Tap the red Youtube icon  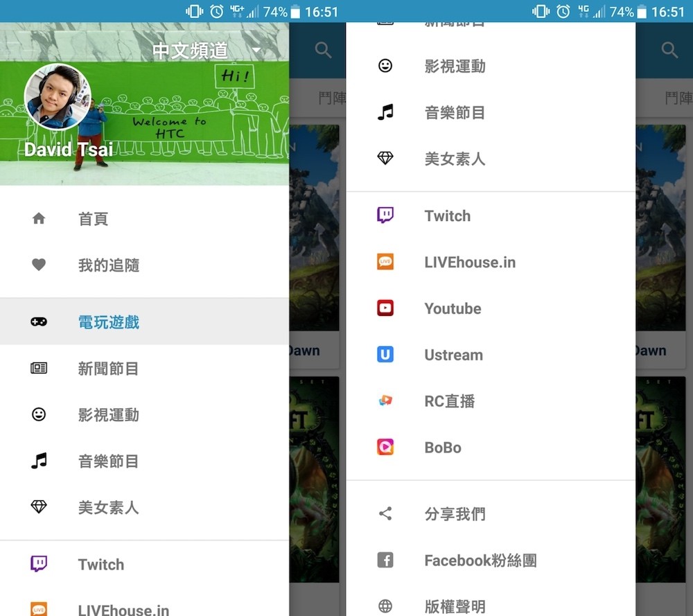[x=385, y=308]
